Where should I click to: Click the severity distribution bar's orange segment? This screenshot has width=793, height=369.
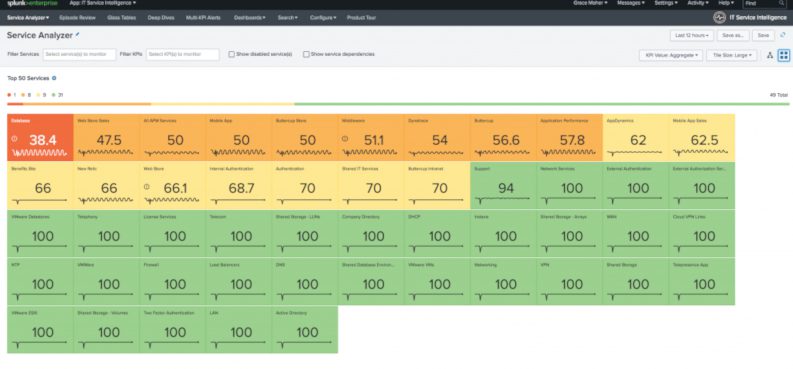pyautogui.click(x=87, y=104)
